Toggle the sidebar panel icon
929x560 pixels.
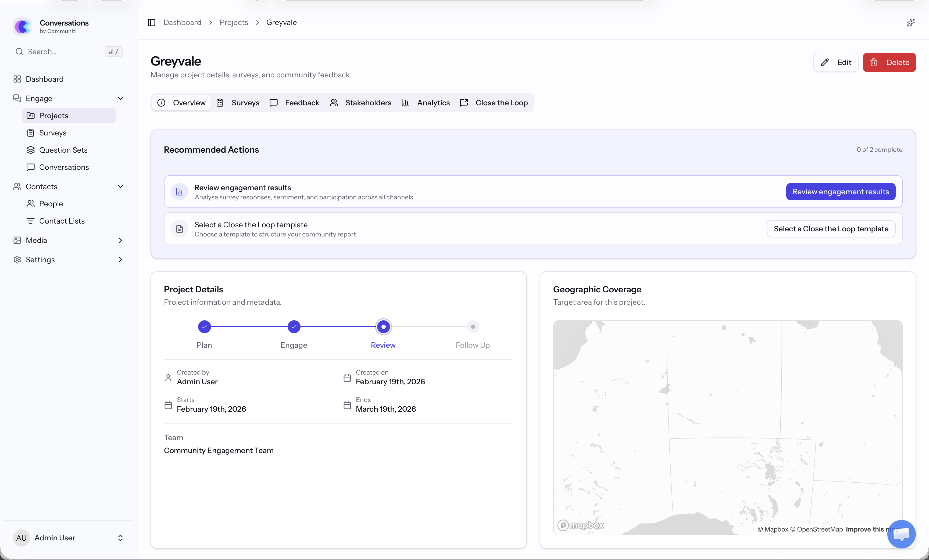[x=152, y=23]
